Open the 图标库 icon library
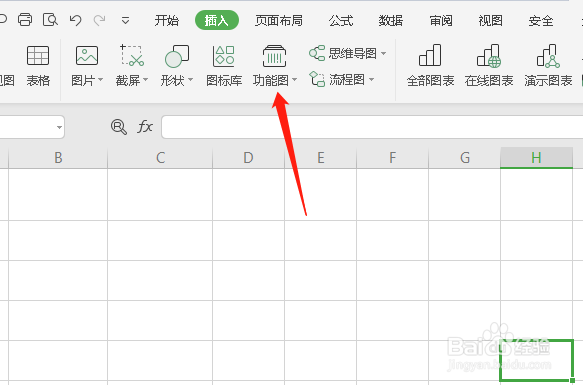This screenshot has height=385, width=583. click(x=224, y=66)
